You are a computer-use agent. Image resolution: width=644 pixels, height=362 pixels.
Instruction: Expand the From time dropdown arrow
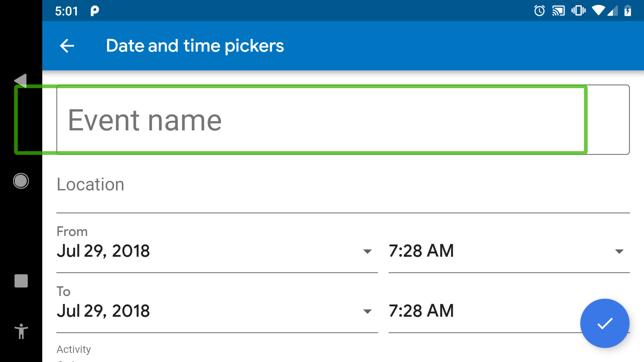click(619, 251)
